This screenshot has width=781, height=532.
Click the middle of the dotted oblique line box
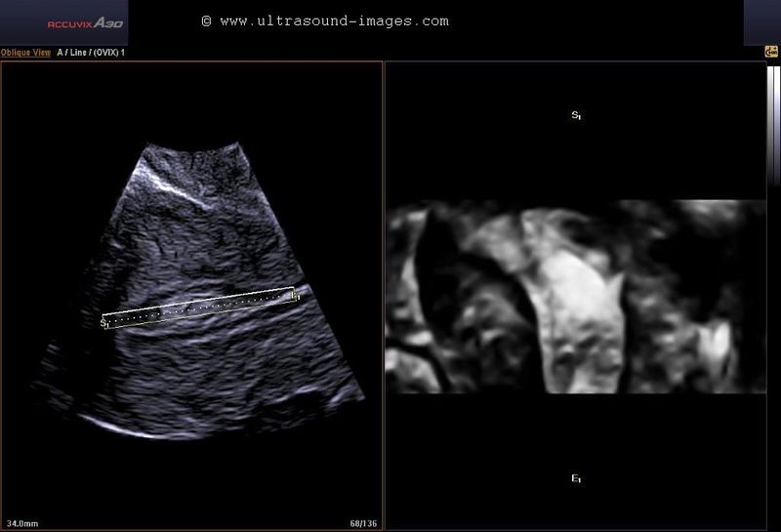click(x=199, y=307)
